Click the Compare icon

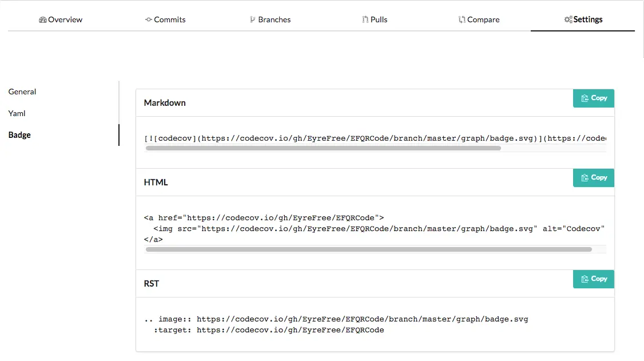pos(462,19)
